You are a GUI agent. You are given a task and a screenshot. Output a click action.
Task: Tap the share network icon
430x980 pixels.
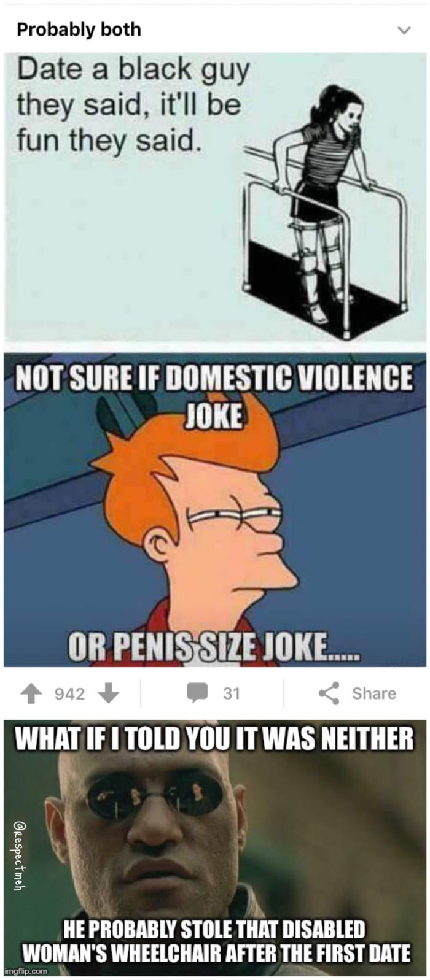point(329,693)
